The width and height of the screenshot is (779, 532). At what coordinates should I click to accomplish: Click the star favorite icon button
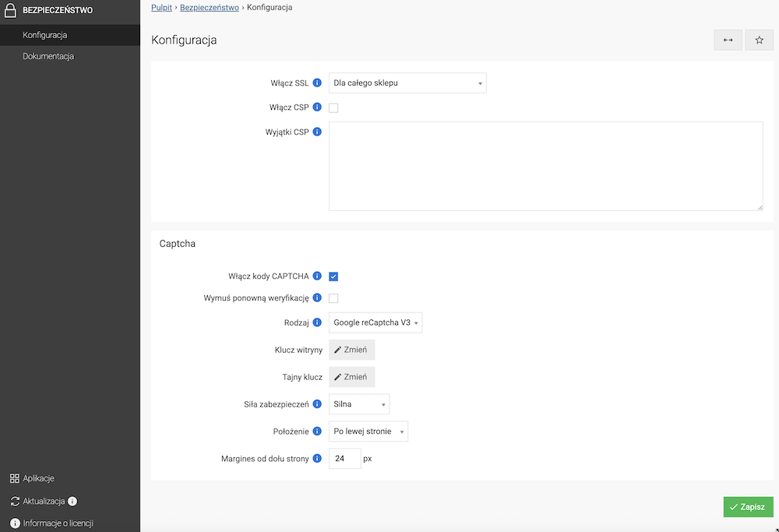coord(759,41)
